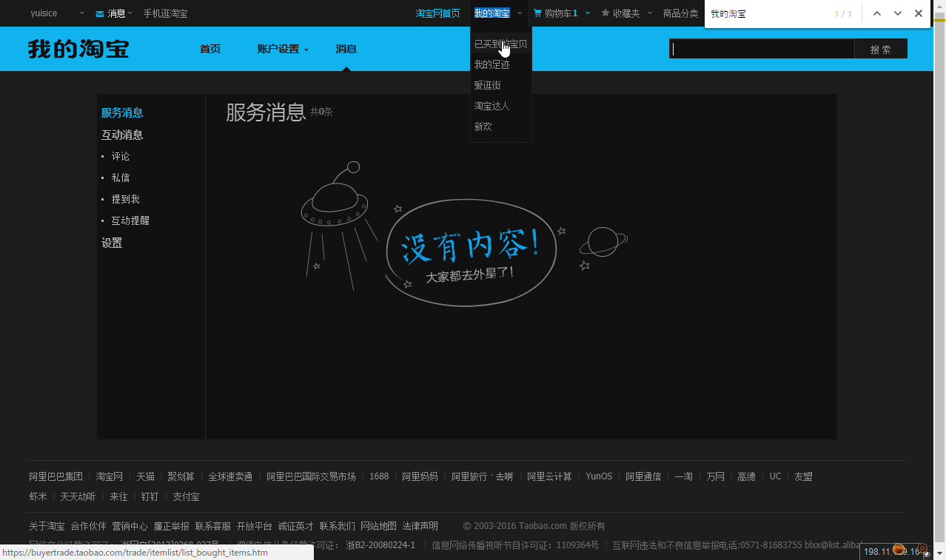
Task: Open 阿里妈妈 footer link
Action: tap(420, 476)
